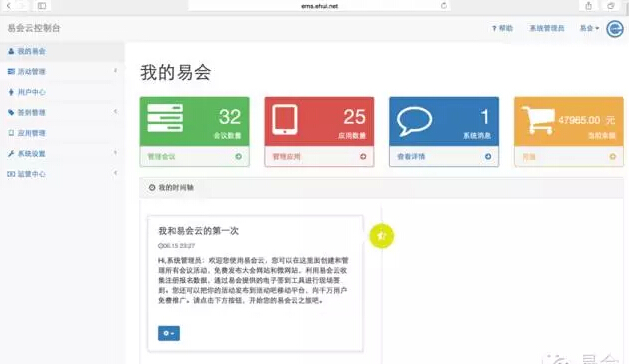The image size is (629, 364).
Task: Click the timeline post timestamp
Action: click(177, 246)
